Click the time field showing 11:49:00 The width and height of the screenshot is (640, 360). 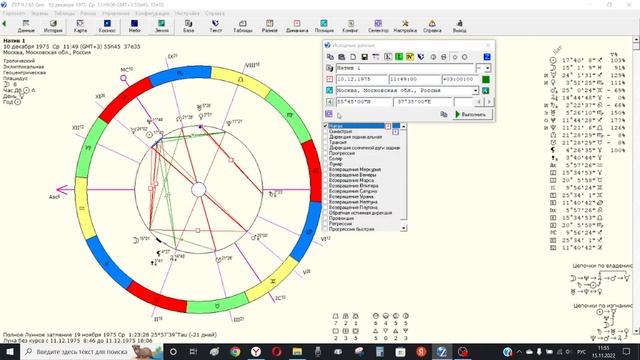(415, 79)
